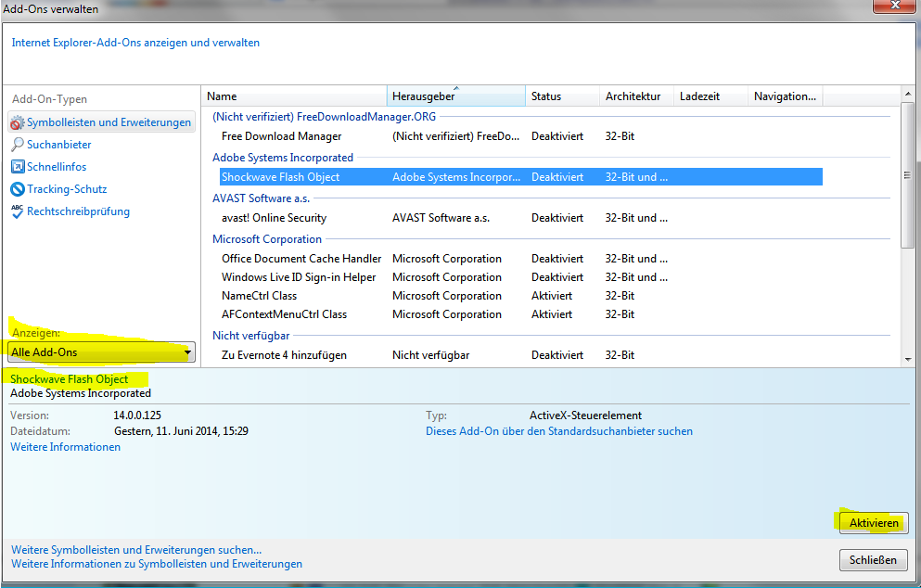Open Dieses Add-On über den Standardsuchanbieter suchen link
The height and width of the screenshot is (588, 921).
[559, 431]
